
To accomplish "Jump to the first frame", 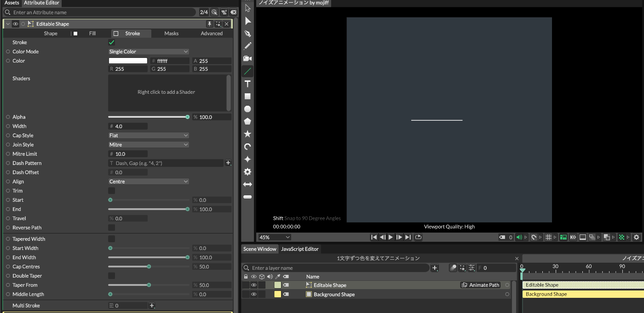I will [374, 237].
